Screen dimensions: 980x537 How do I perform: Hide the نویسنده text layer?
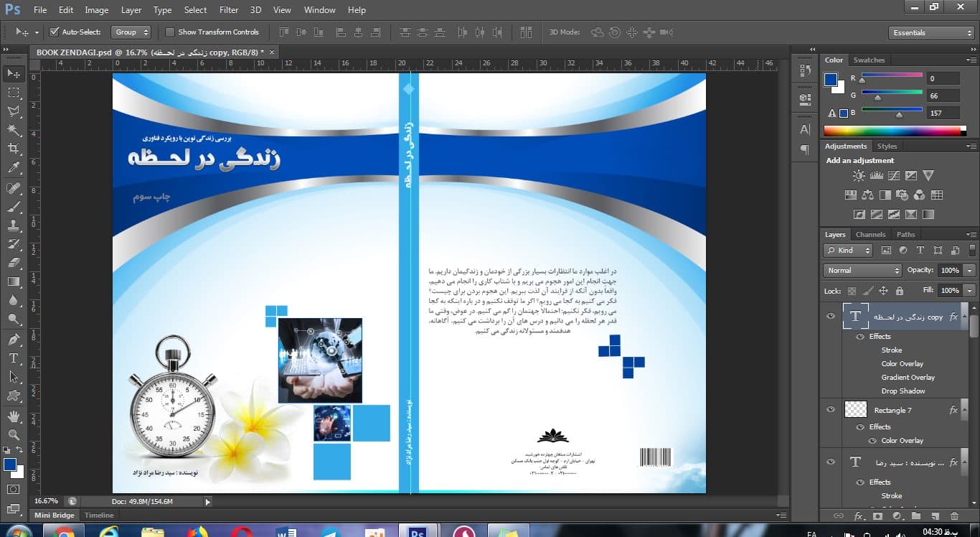[831, 462]
